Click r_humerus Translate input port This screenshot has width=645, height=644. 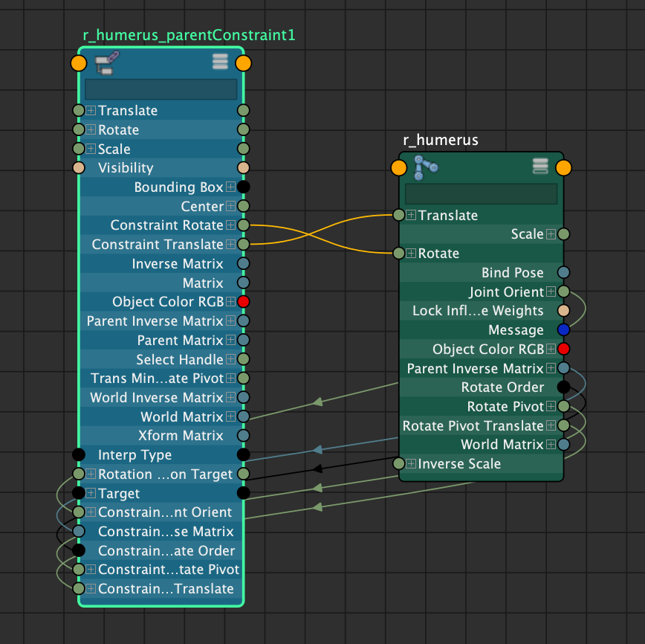tap(398, 215)
